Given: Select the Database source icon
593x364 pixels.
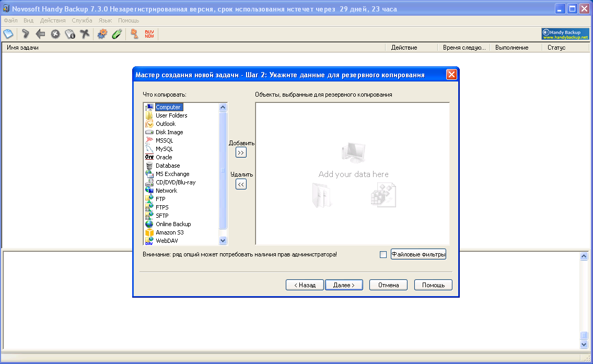Looking at the screenshot, I should pos(149,165).
